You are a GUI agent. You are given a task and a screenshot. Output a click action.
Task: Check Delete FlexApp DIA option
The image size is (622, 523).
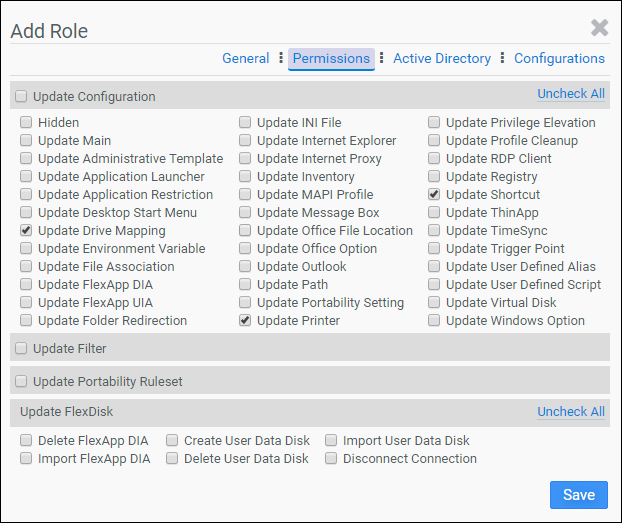click(x=26, y=441)
